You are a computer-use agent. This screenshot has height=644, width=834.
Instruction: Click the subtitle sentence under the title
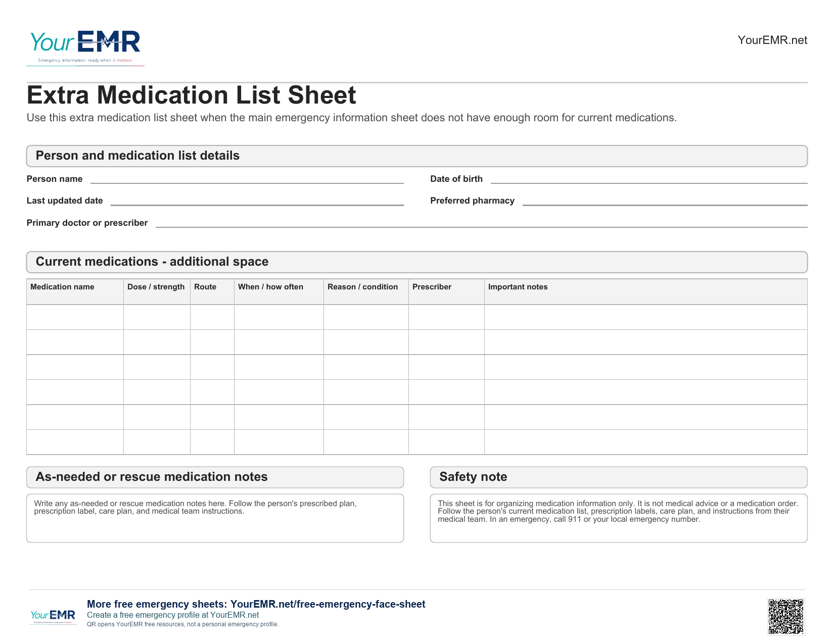click(x=352, y=118)
